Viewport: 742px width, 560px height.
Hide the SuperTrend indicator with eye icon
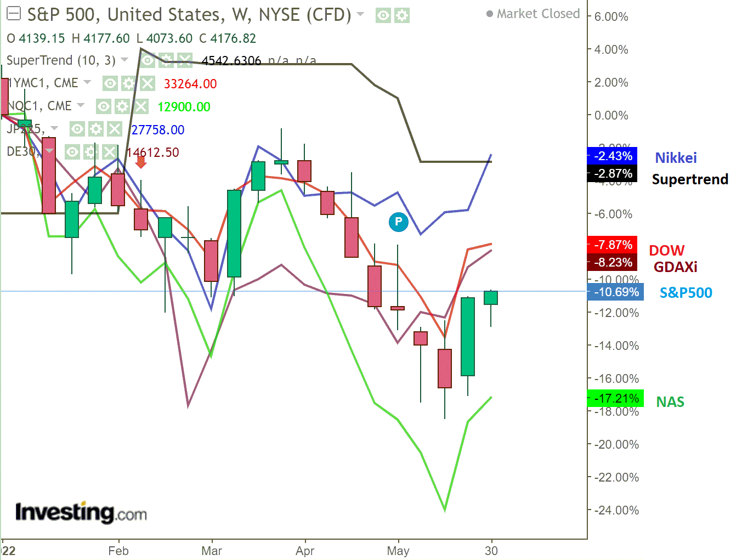148,60
